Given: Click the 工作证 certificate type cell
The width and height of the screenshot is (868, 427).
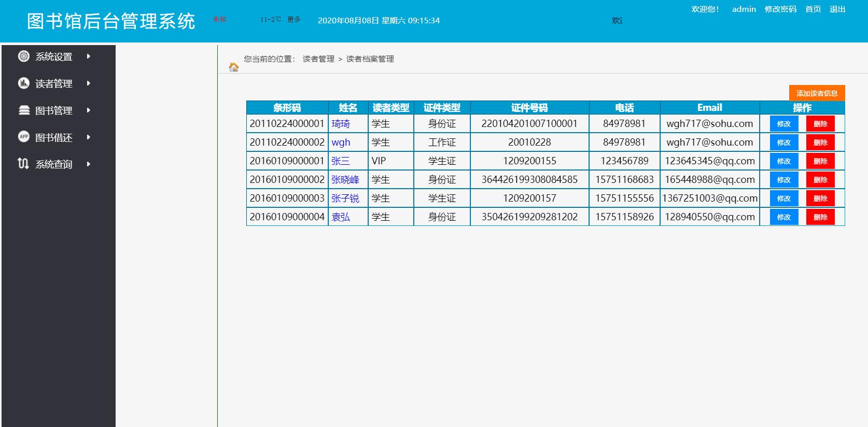Looking at the screenshot, I should click(442, 143).
